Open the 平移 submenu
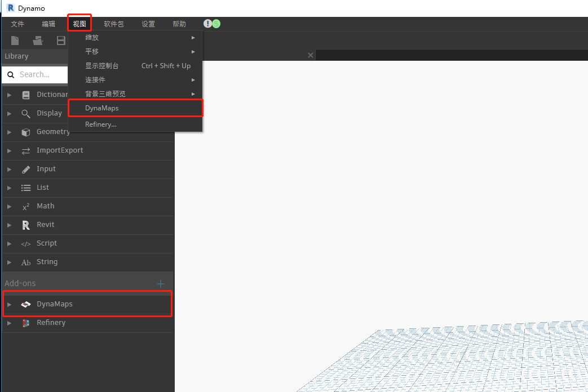 pos(135,52)
